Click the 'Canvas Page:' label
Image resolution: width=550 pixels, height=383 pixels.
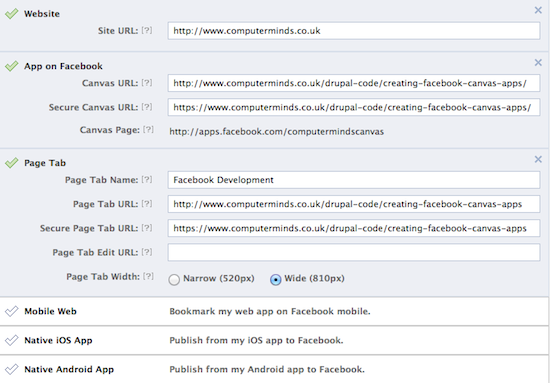point(110,130)
